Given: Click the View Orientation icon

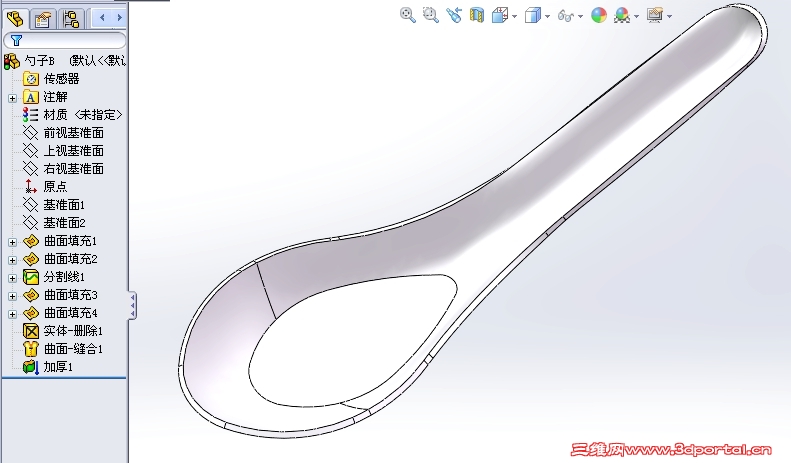Looking at the screenshot, I should (x=499, y=16).
